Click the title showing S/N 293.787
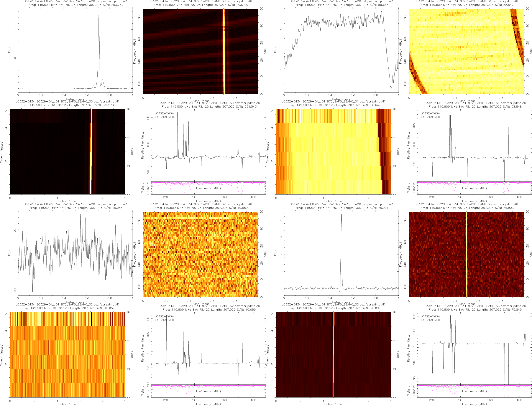 coord(76,5)
